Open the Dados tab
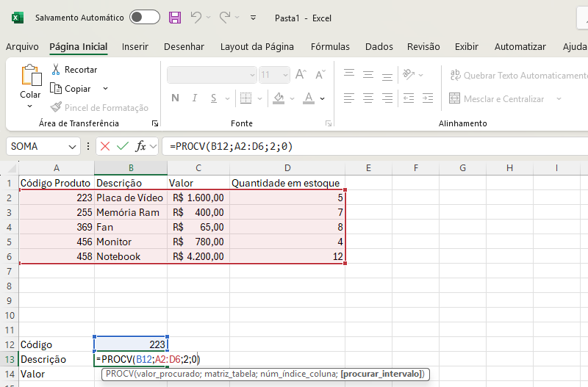This screenshot has width=588, height=387. pyautogui.click(x=379, y=47)
